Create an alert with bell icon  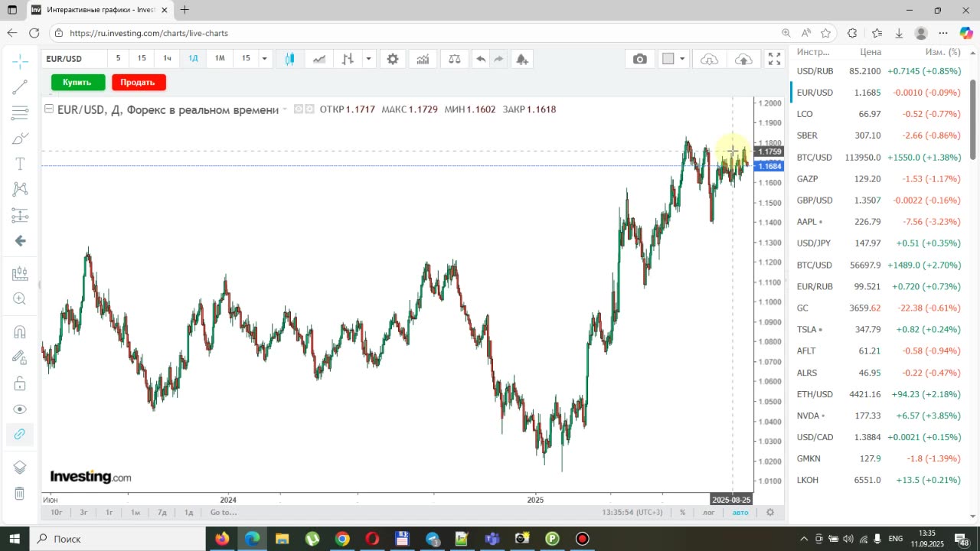pyautogui.click(x=522, y=59)
